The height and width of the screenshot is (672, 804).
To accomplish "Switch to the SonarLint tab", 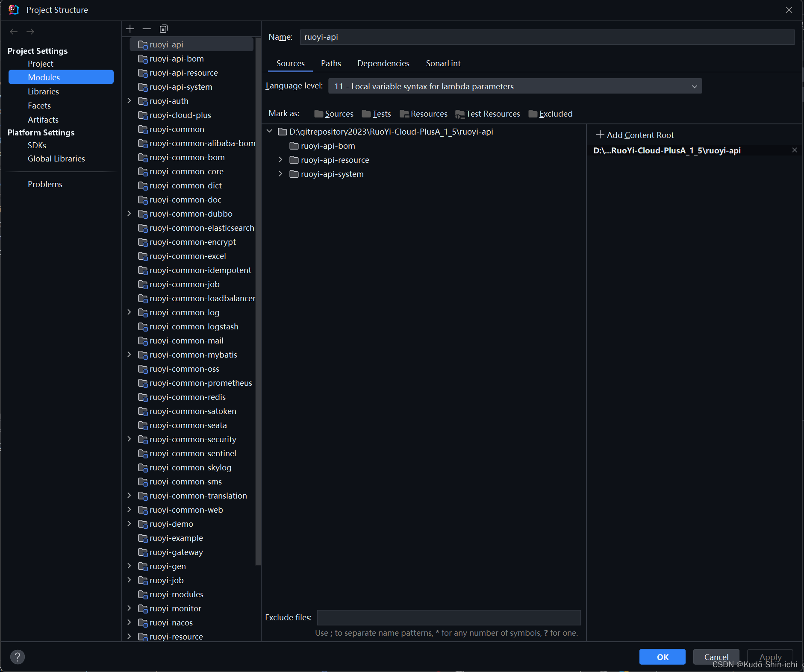I will (443, 63).
